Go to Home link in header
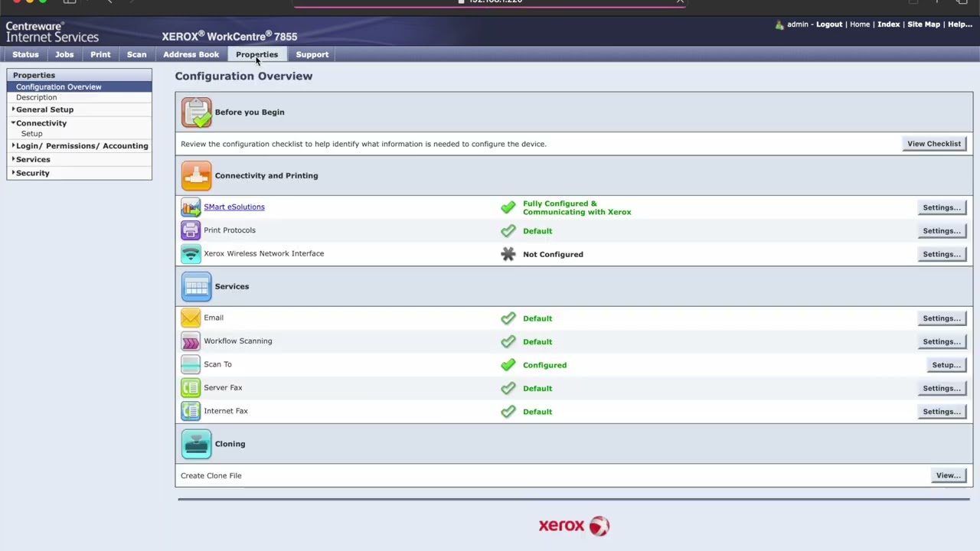The image size is (980, 551). 860,24
